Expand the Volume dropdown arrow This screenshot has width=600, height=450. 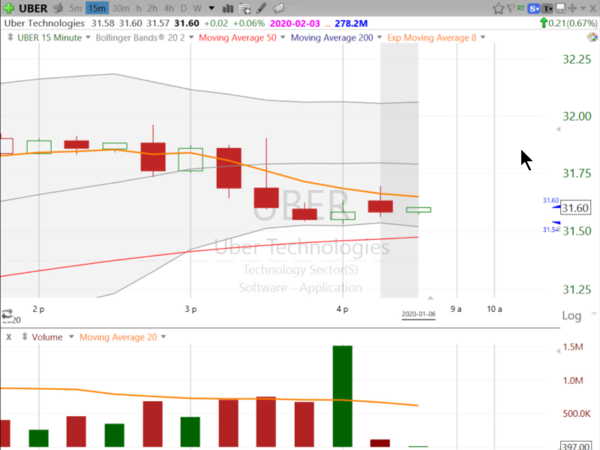click(71, 337)
